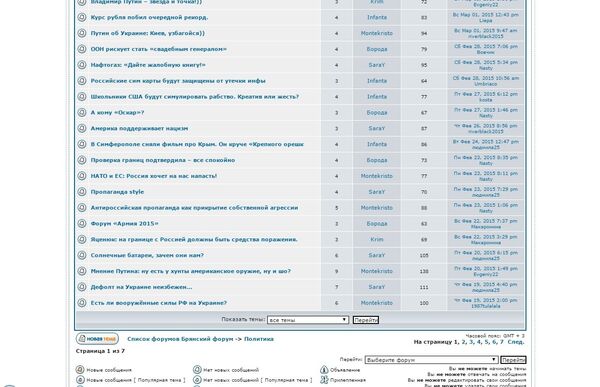Click topic icon next to 'Форум «Армия 2015»'
This screenshot has height=387, width=600.
(82, 224)
